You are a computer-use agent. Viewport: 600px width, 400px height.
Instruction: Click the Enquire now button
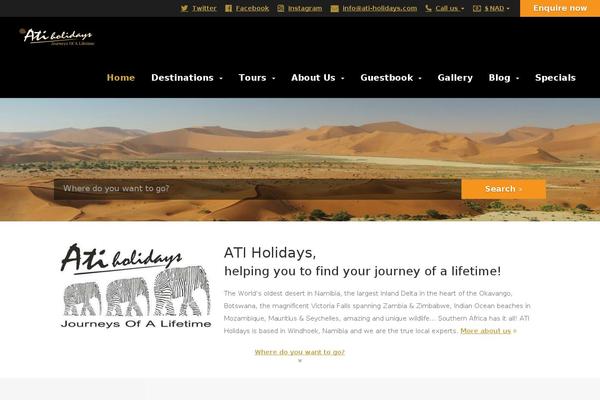(x=560, y=8)
